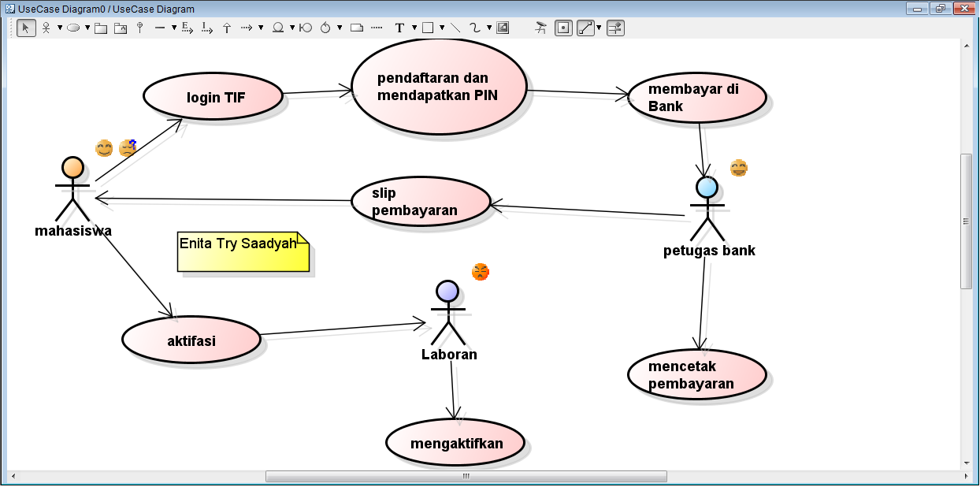Choose the Use Case ellipse tool
Screen dimensions: 980x487
[x=75, y=28]
